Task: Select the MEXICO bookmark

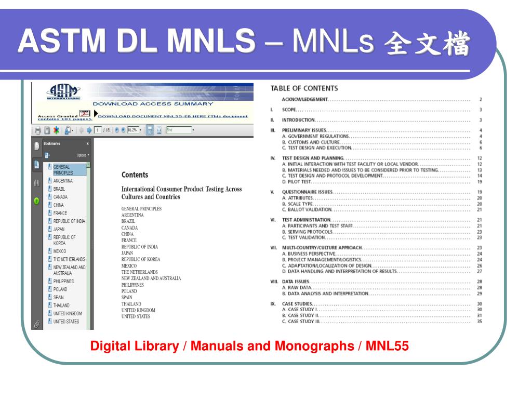Action: pyautogui.click(x=60, y=251)
